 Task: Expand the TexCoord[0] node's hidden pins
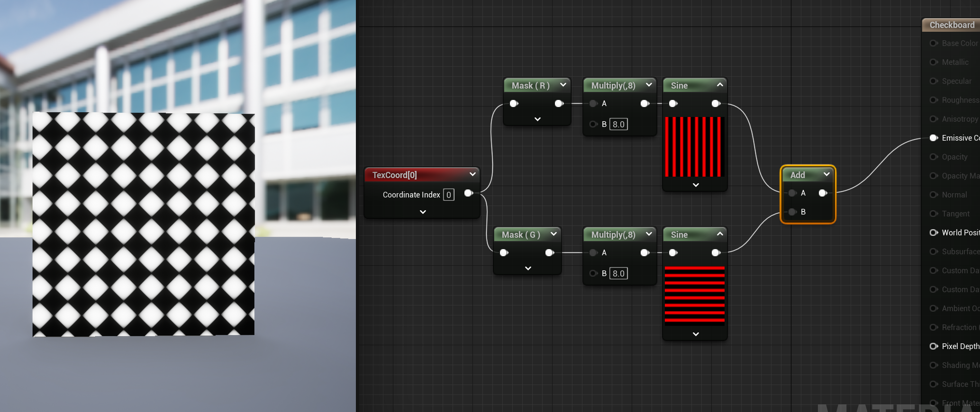[x=423, y=212]
